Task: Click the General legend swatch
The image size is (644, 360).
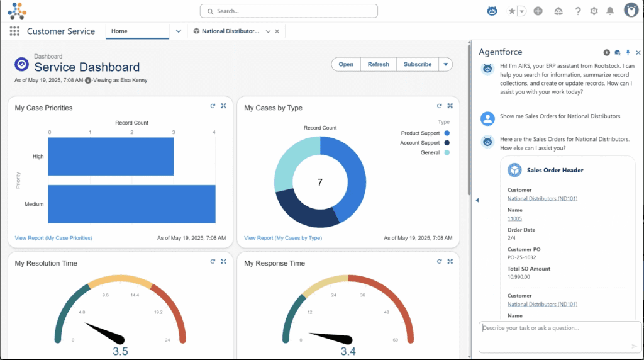Action: coord(447,152)
